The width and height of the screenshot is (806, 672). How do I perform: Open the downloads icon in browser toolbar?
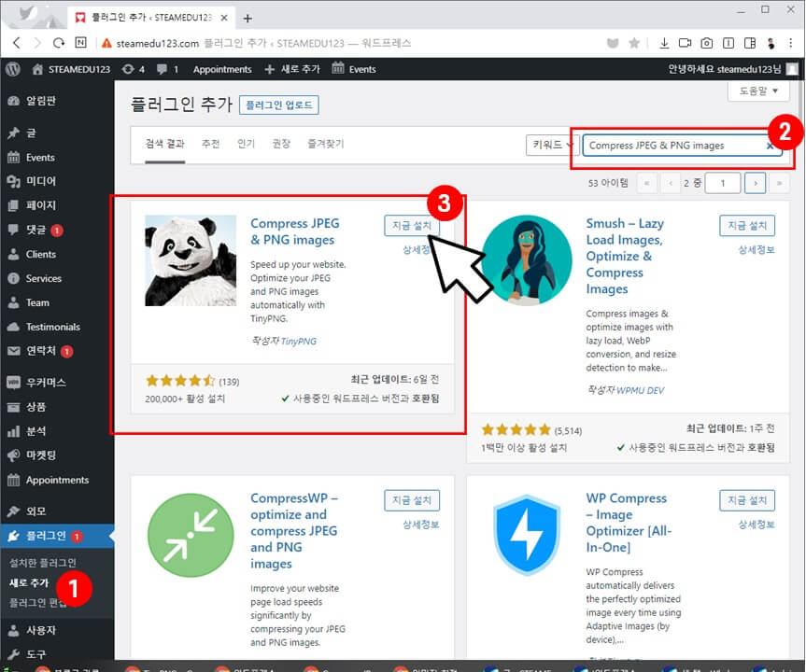point(664,43)
